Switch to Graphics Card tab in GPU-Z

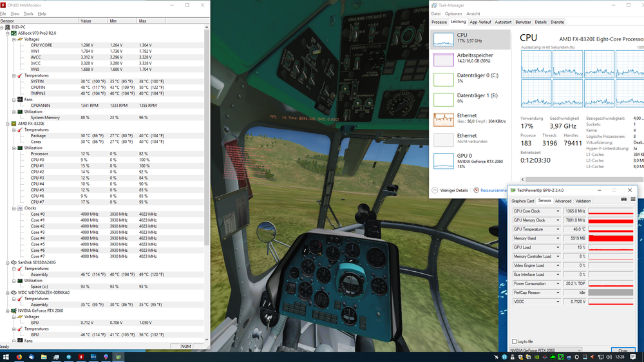click(x=522, y=201)
